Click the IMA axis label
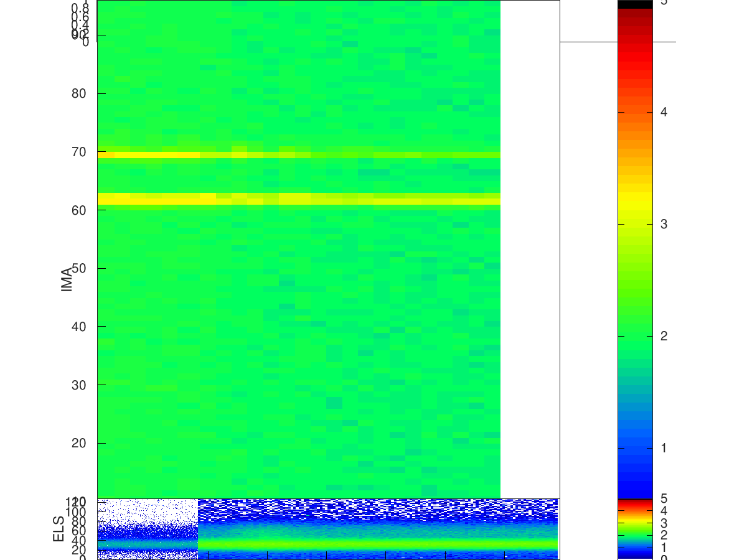This screenshot has height=560, width=747. click(67, 279)
